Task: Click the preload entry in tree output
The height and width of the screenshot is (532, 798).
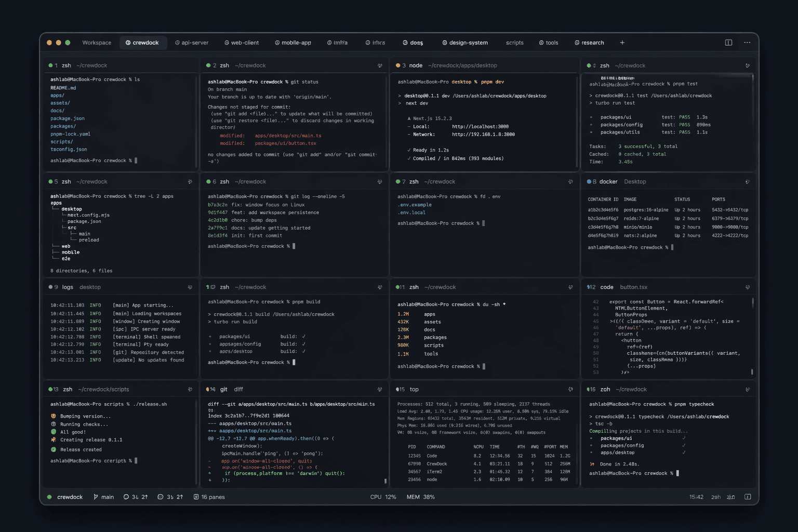Action: click(x=89, y=240)
